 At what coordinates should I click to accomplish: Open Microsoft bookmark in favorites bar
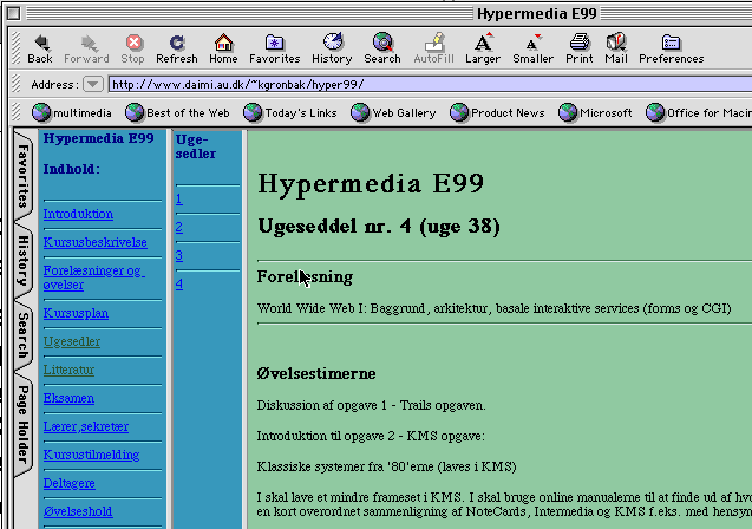[x=595, y=113]
